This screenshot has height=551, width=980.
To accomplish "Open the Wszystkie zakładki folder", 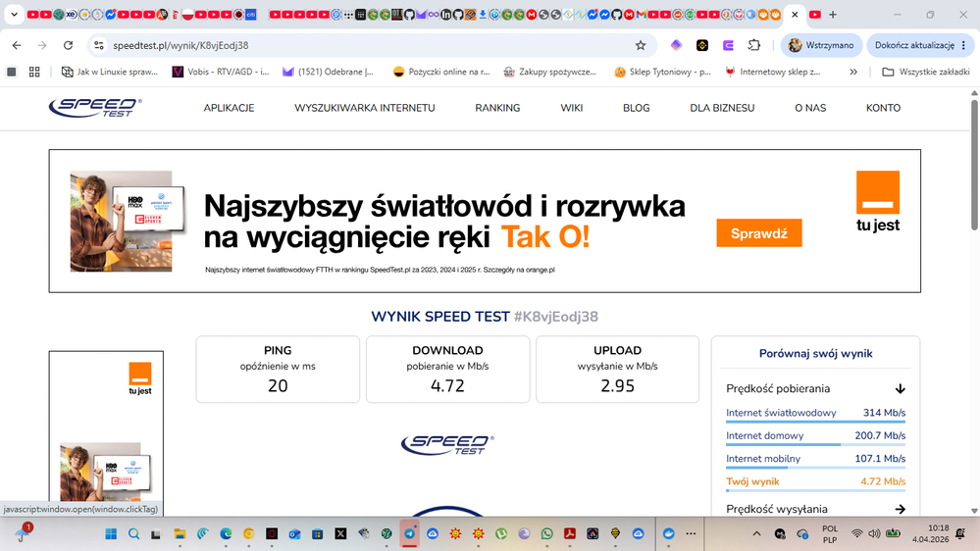I will [926, 72].
